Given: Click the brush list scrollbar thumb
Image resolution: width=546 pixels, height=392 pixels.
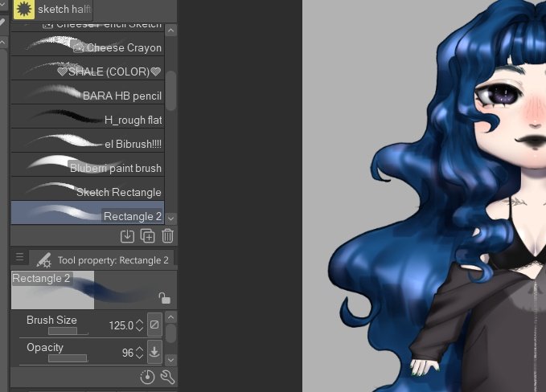Looking at the screenshot, I should (170, 91).
